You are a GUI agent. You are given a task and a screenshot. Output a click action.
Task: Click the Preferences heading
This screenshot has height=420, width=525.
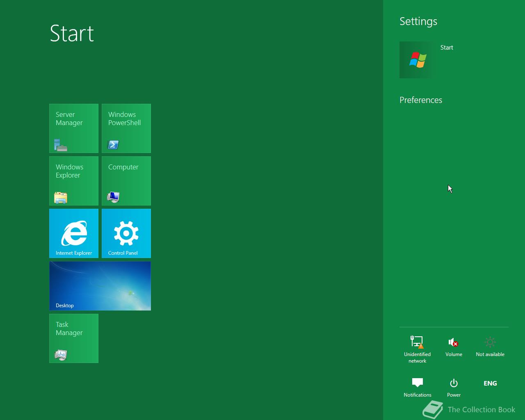(421, 100)
